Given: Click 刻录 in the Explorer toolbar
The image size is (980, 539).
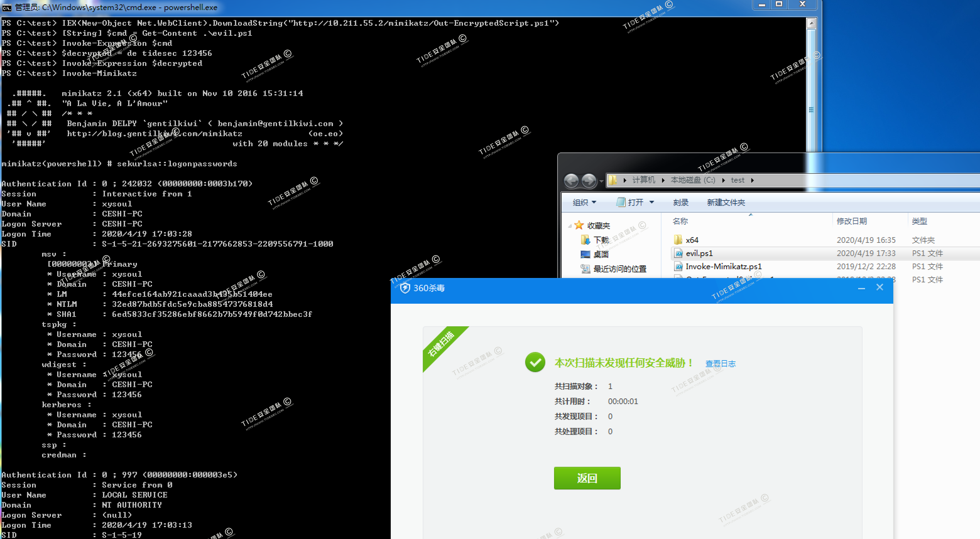Looking at the screenshot, I should 680,202.
